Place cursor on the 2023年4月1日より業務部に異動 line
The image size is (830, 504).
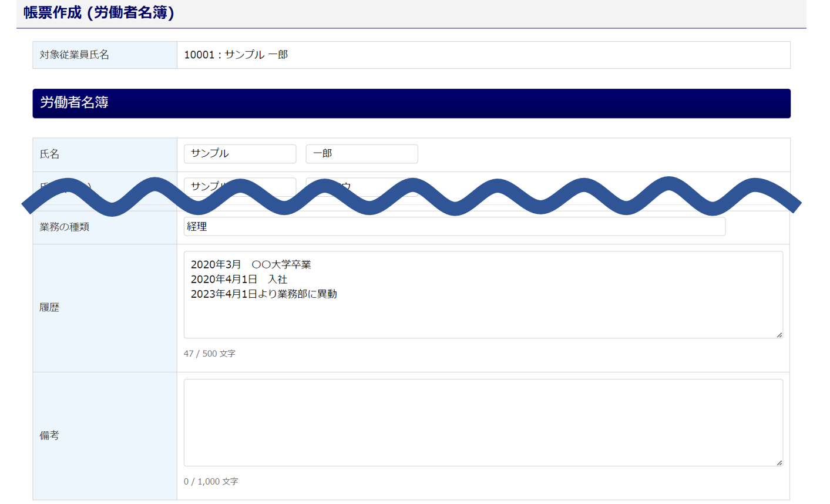(x=264, y=294)
